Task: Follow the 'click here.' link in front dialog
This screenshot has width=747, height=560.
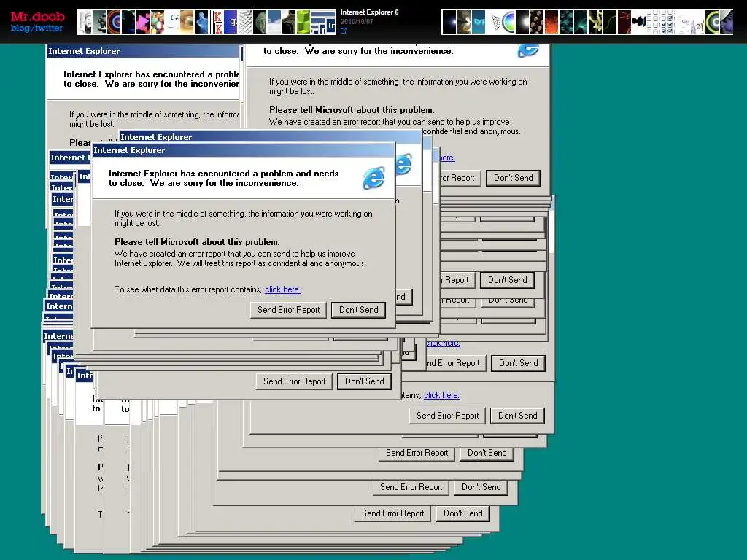Action: (x=282, y=289)
